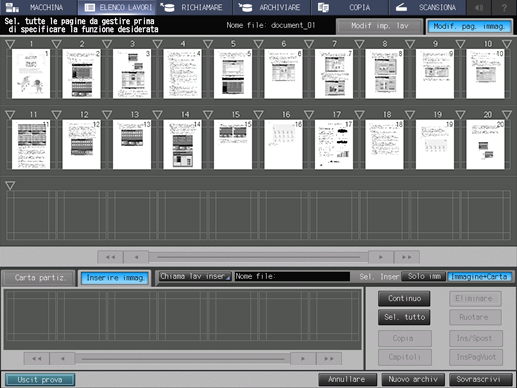Image resolution: width=517 pixels, height=388 pixels.
Task: Open the Chiama lav inser dropdown
Action: 195,276
